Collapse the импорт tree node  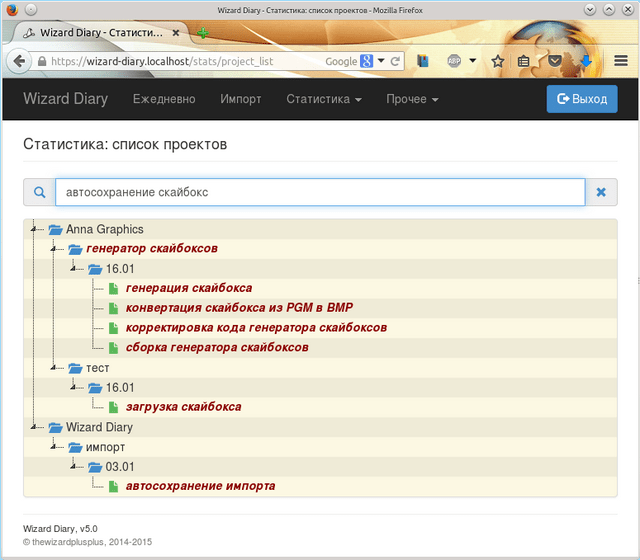53,447
